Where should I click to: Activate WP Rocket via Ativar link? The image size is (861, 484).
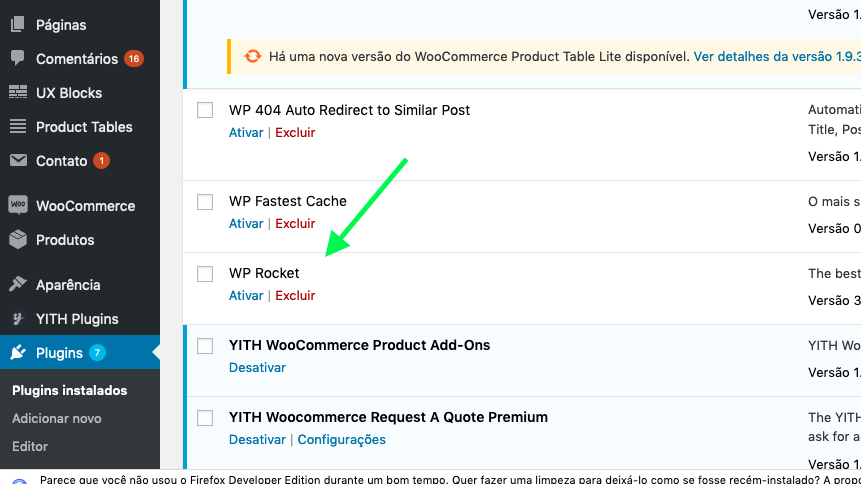(246, 296)
